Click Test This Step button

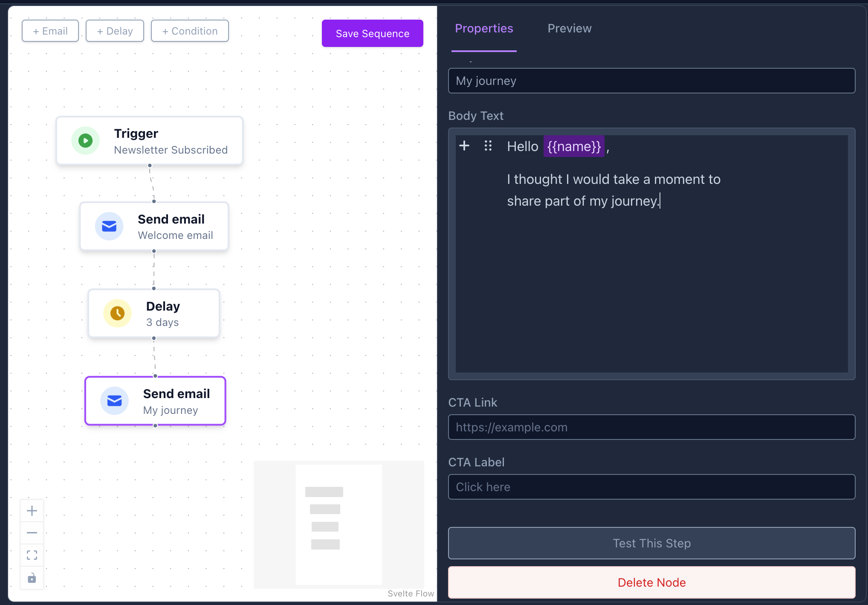pyautogui.click(x=651, y=543)
